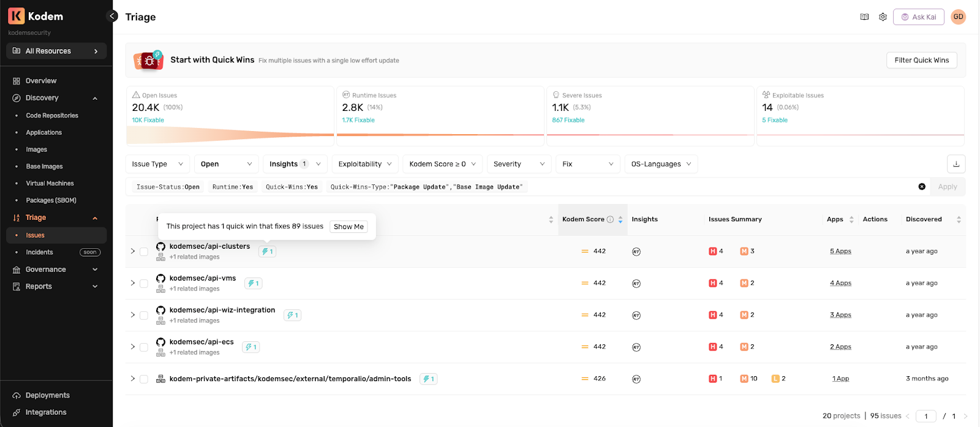Open Integrations in sidebar

pos(45,412)
